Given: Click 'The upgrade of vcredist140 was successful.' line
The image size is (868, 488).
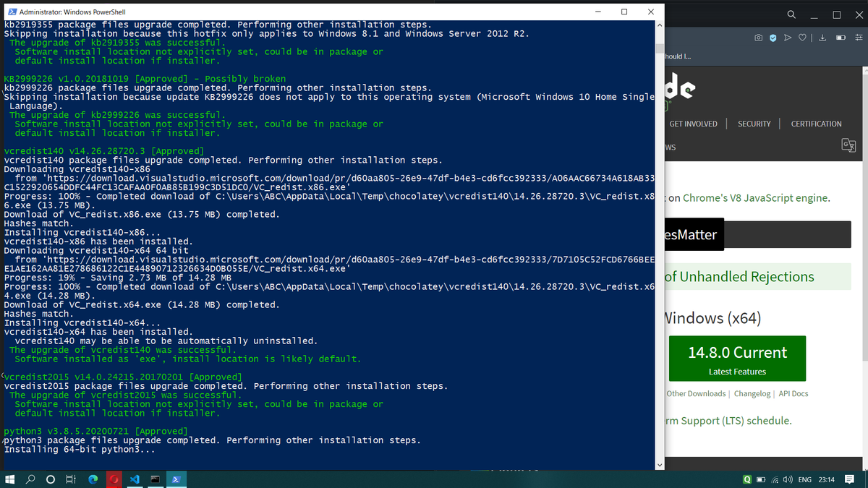Looking at the screenshot, I should [x=123, y=350].
